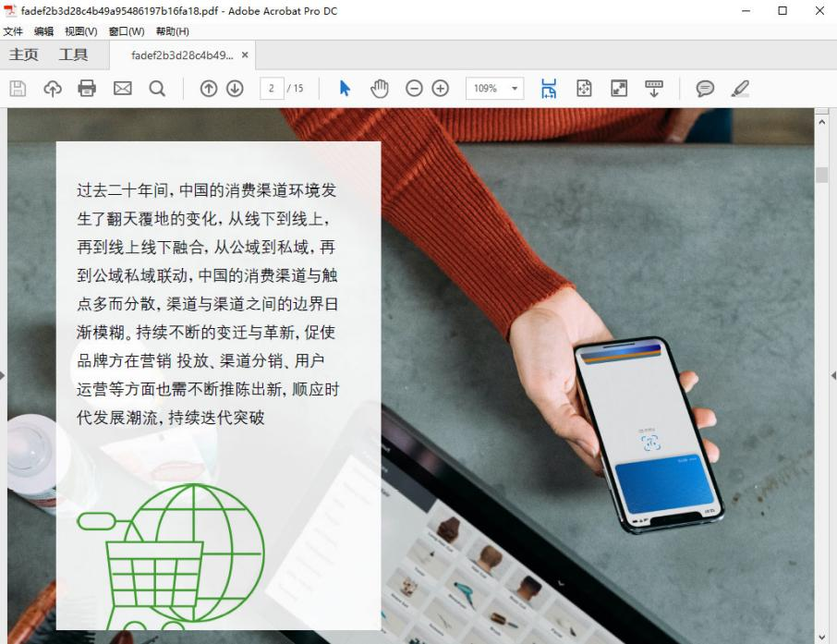
Task: Add a comment with speech bubble icon
Action: 705,89
